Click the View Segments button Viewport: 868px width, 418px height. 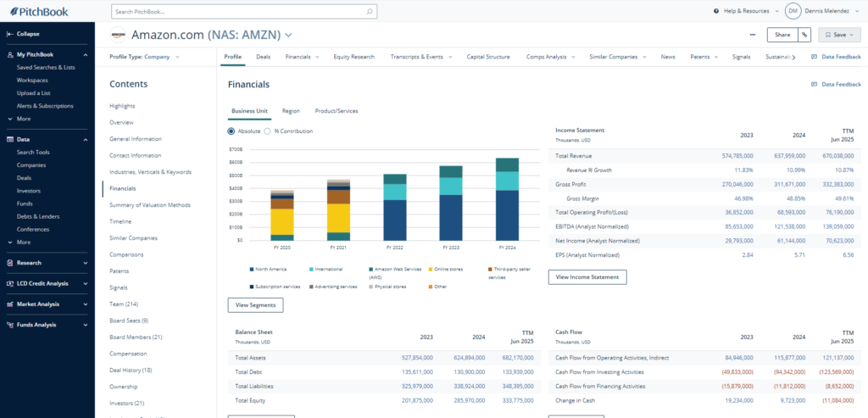pos(255,305)
